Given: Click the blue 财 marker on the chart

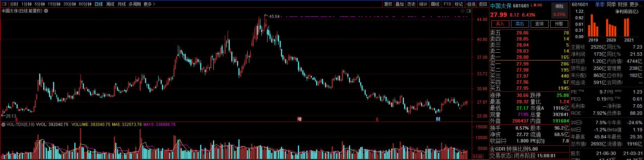Looking at the screenshot, I should (x=438, y=119).
